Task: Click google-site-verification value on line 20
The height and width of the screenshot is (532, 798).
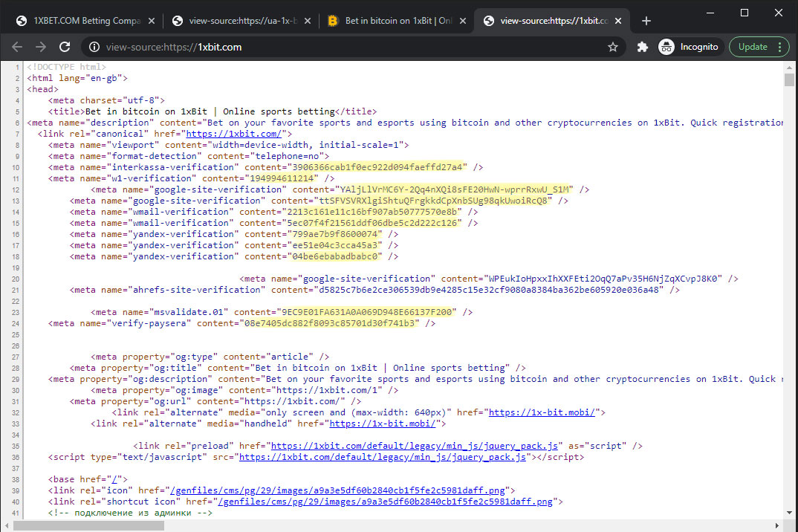Action: (x=603, y=279)
